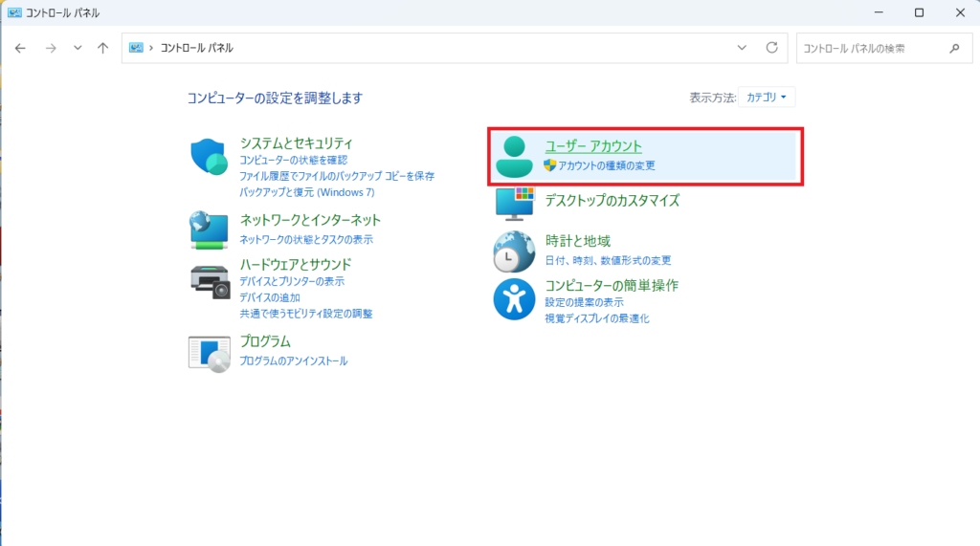Click the Desktop customization monitor icon
Screen dimensions: 980x546
[x=515, y=202]
